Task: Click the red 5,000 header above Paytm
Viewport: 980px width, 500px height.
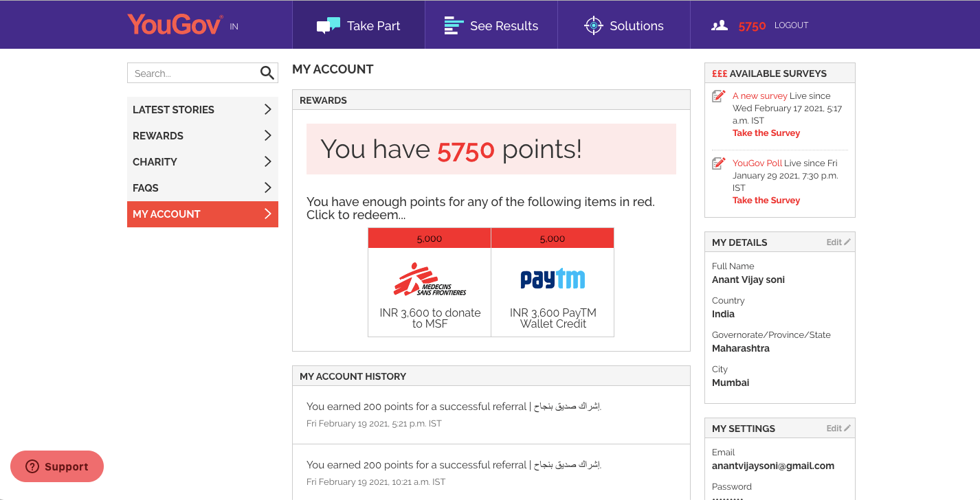Action: point(553,238)
